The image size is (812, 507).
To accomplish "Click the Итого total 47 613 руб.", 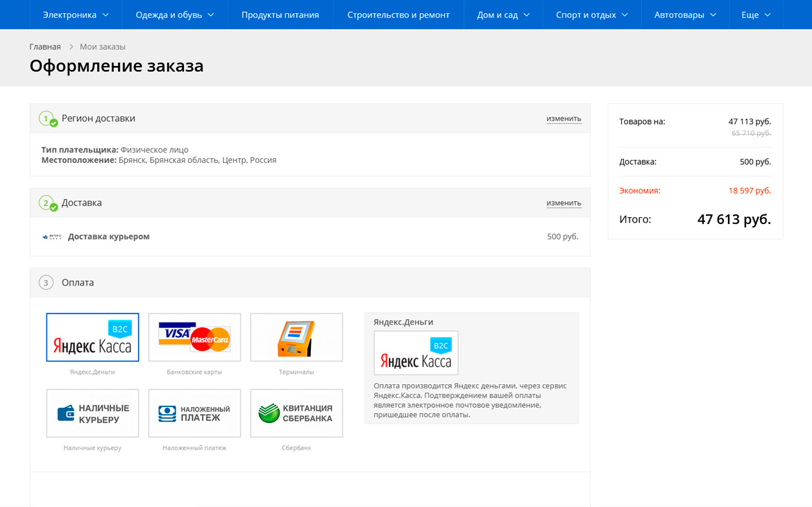I will point(734,219).
